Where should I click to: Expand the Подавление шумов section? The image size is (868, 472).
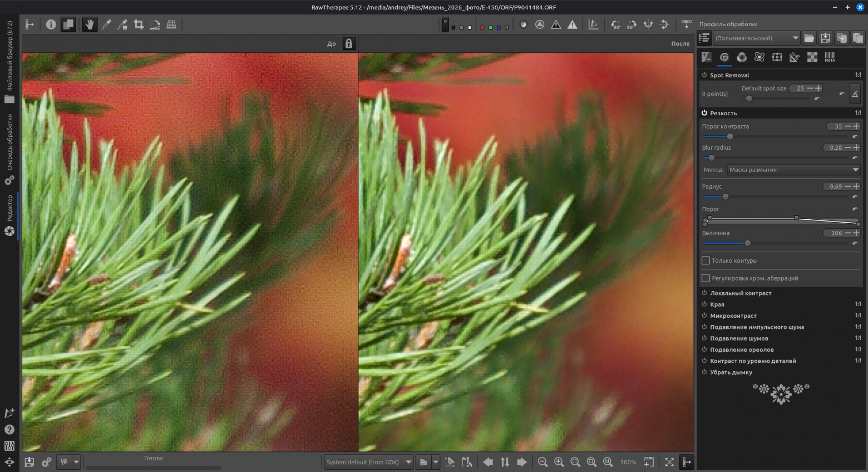tap(739, 338)
